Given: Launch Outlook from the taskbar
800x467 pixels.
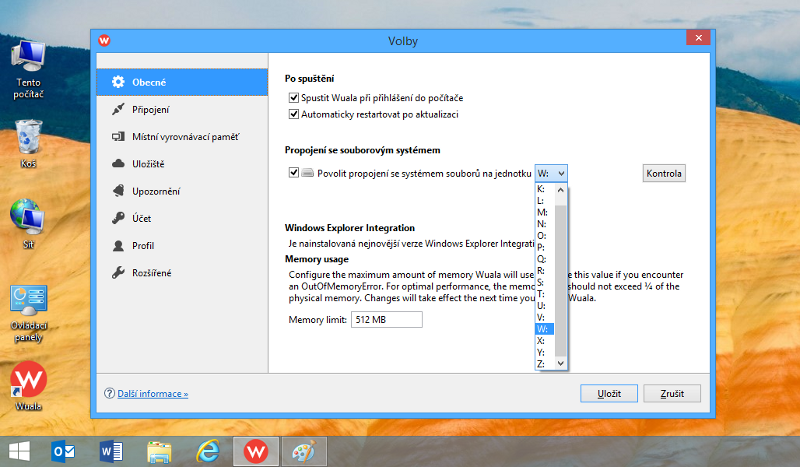Looking at the screenshot, I should (64, 451).
